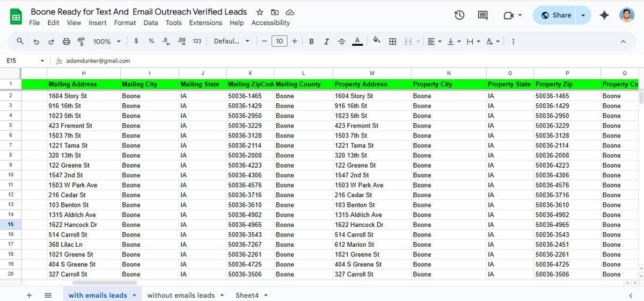Open the fill color picker
Image resolution: width=644 pixels, height=301 pixels.
tap(376, 41)
